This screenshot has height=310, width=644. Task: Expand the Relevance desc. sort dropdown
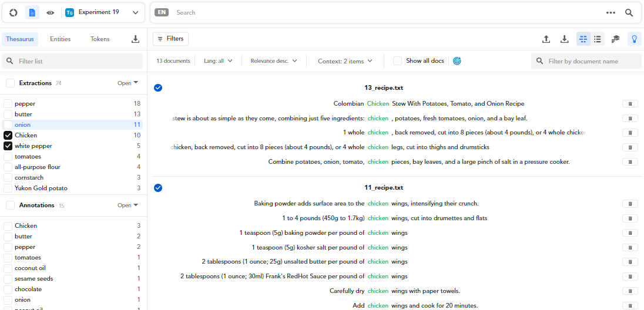coord(274,61)
